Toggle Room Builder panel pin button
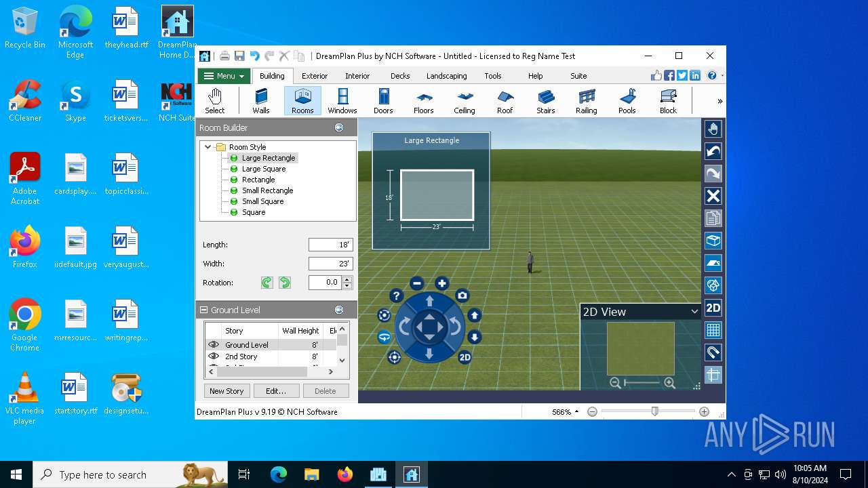 point(339,127)
